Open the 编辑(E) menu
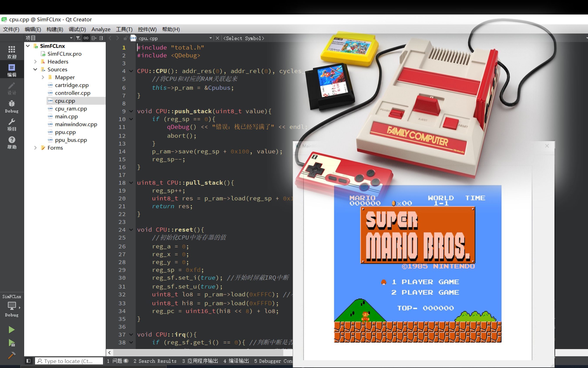Screen dimensions: 588x368 tap(33, 29)
